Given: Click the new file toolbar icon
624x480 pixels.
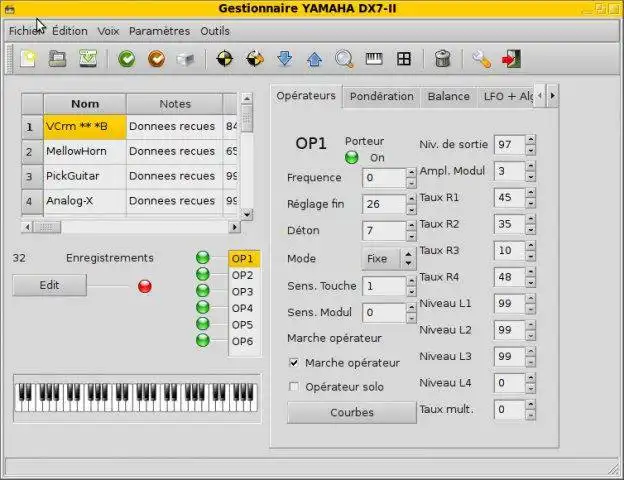Looking at the screenshot, I should click(x=28, y=59).
